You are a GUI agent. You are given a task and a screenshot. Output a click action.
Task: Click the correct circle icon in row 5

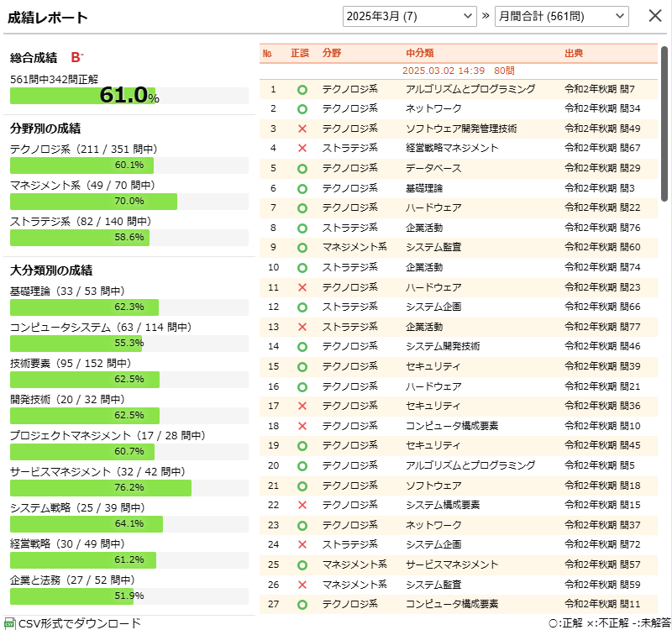tap(302, 169)
